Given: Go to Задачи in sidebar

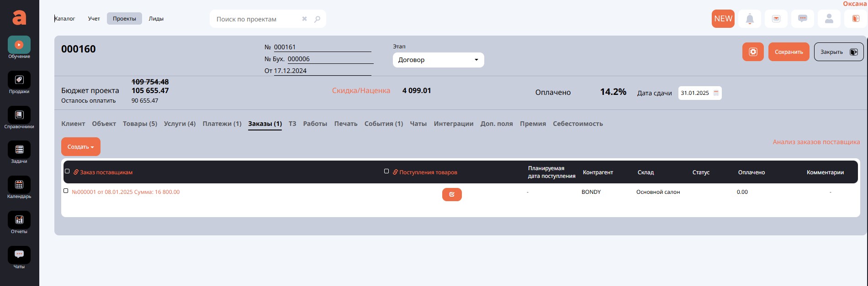Looking at the screenshot, I should 19,150.
